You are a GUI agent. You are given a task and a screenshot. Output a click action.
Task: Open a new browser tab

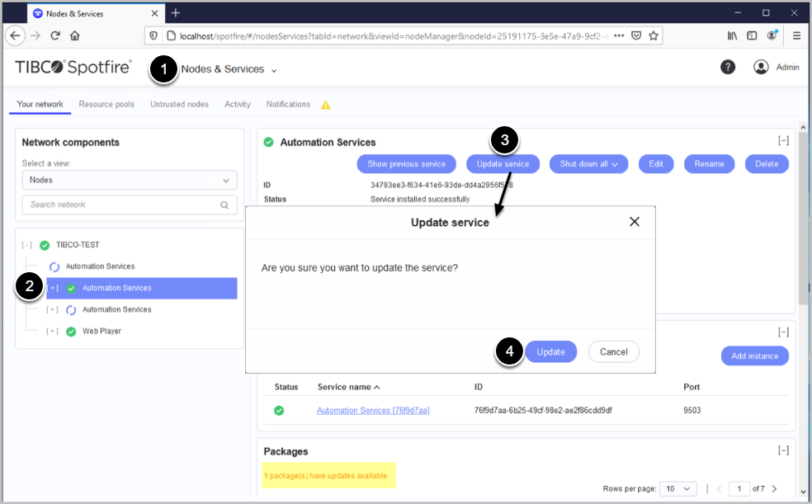pyautogui.click(x=176, y=13)
